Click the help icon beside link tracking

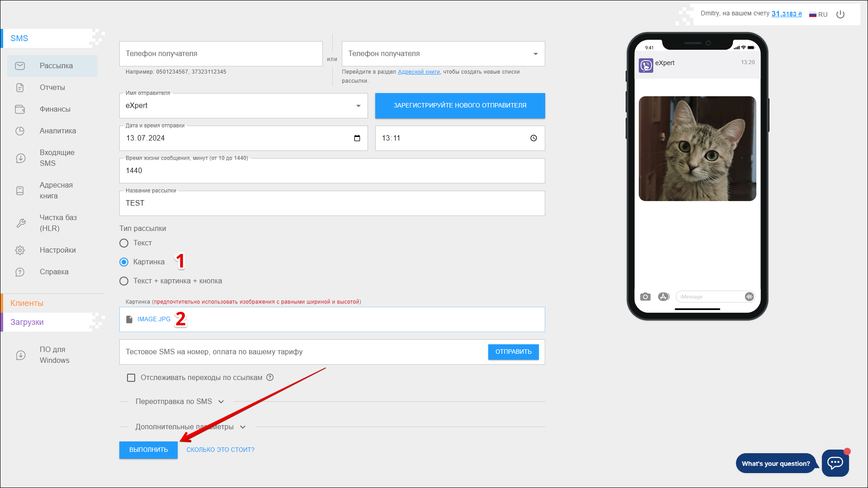tap(270, 377)
